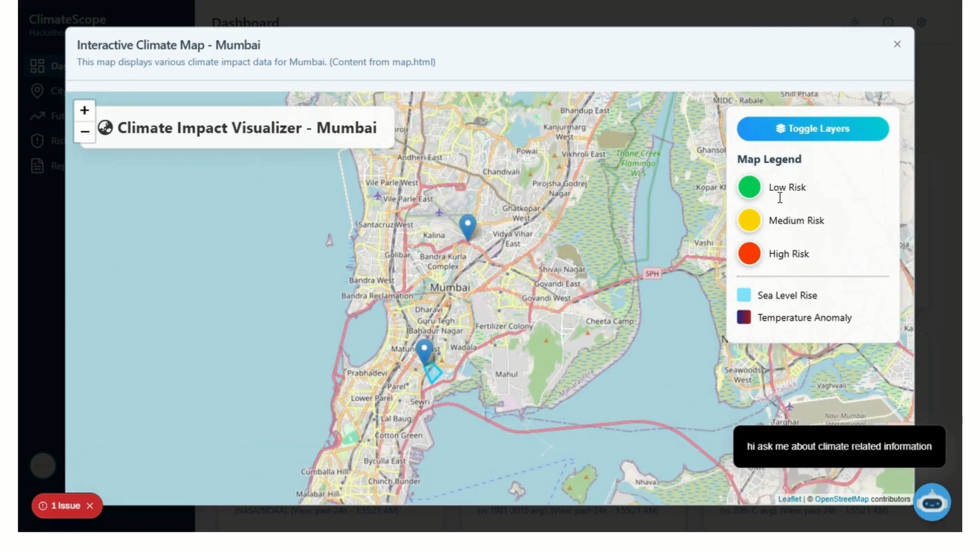Click the 'ClimateScope' logo text in the sidebar
The image size is (980, 558).
tap(67, 20)
